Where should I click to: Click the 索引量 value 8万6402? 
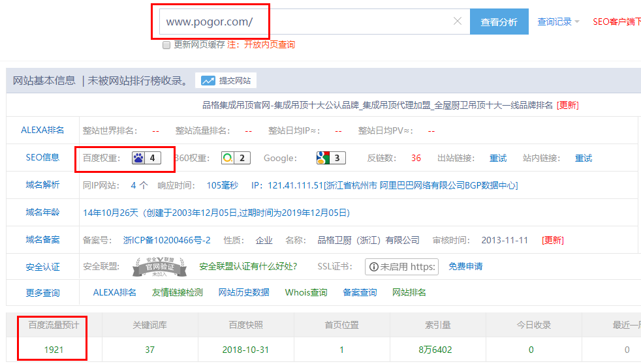click(435, 350)
